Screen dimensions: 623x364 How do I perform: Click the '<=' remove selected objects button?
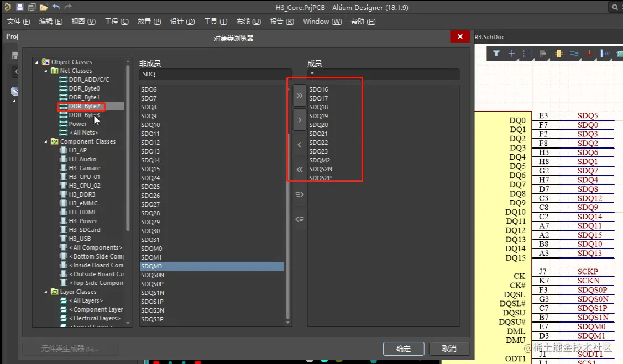tap(300, 219)
